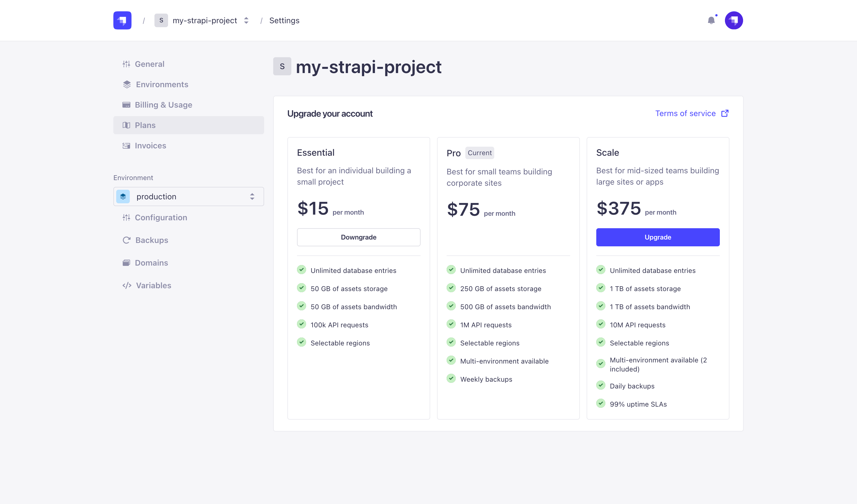
Task: Select the Plans book icon
Action: [126, 125]
